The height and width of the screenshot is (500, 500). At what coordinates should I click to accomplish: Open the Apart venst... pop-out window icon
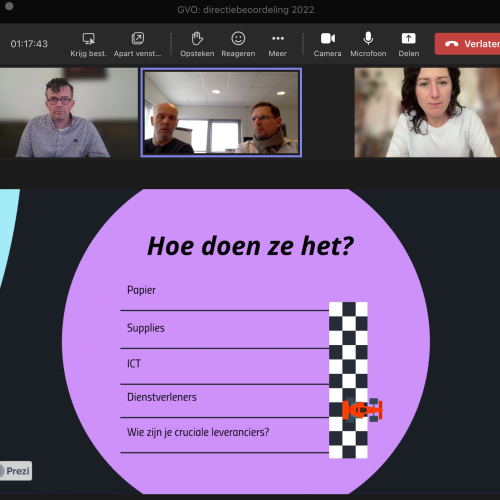(138, 39)
